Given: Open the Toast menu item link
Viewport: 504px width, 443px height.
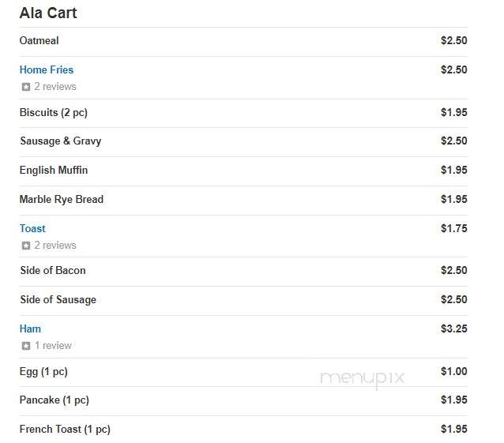Looking at the screenshot, I should tap(32, 228).
